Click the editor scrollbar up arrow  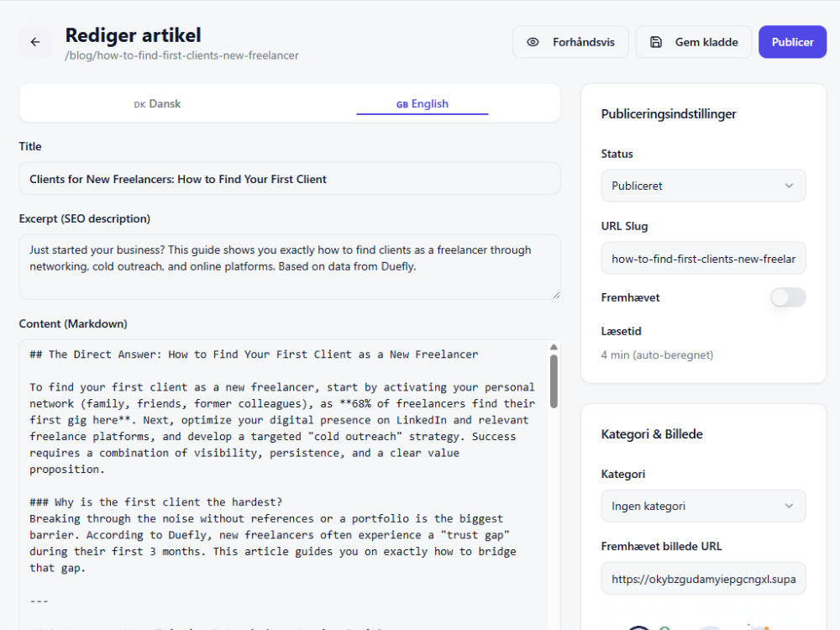pyautogui.click(x=554, y=347)
